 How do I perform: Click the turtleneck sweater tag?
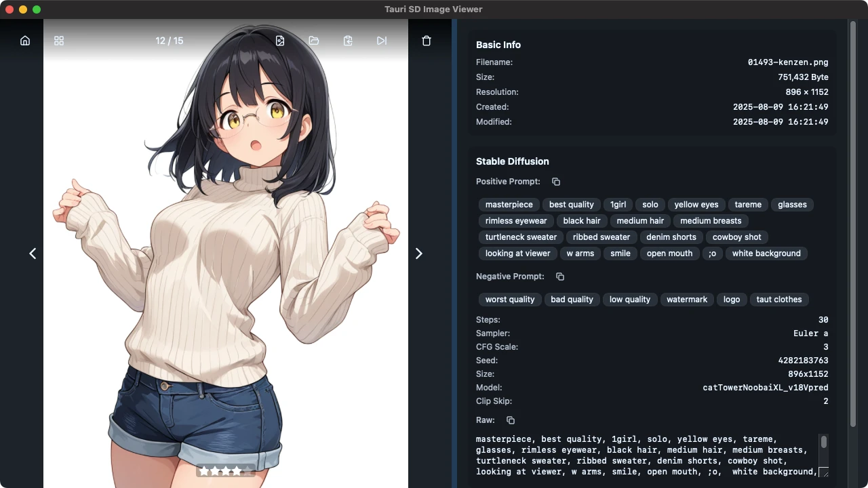pos(520,237)
